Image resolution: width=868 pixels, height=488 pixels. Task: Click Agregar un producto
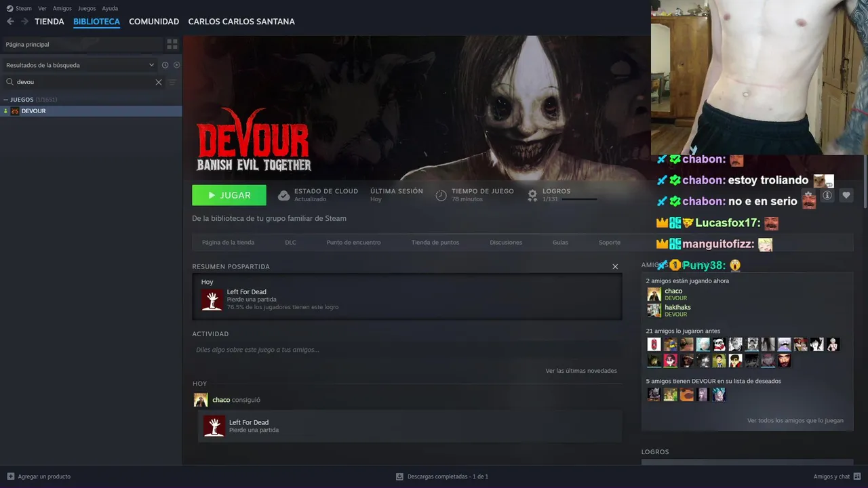(39, 476)
